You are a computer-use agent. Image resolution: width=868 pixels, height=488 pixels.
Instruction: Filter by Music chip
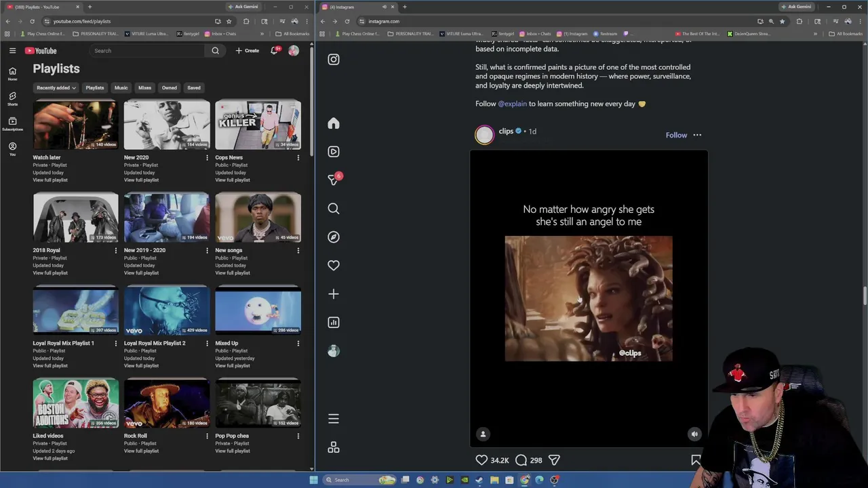click(x=121, y=87)
